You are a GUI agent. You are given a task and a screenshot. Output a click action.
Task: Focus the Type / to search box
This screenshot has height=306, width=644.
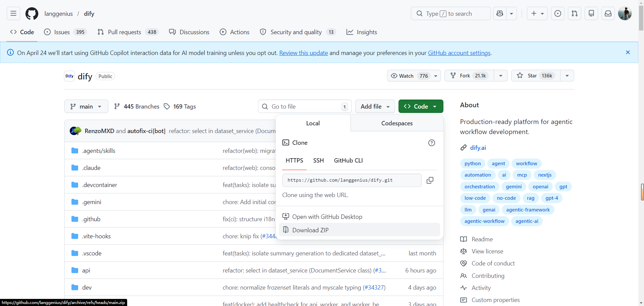tap(450, 13)
